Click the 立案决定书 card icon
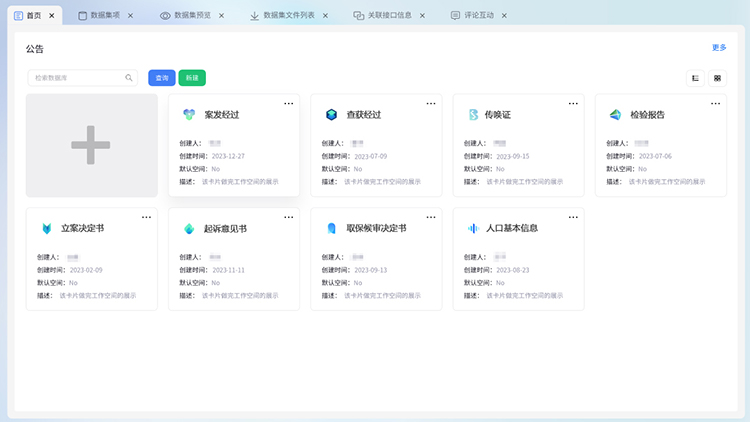The image size is (750, 422). click(47, 228)
